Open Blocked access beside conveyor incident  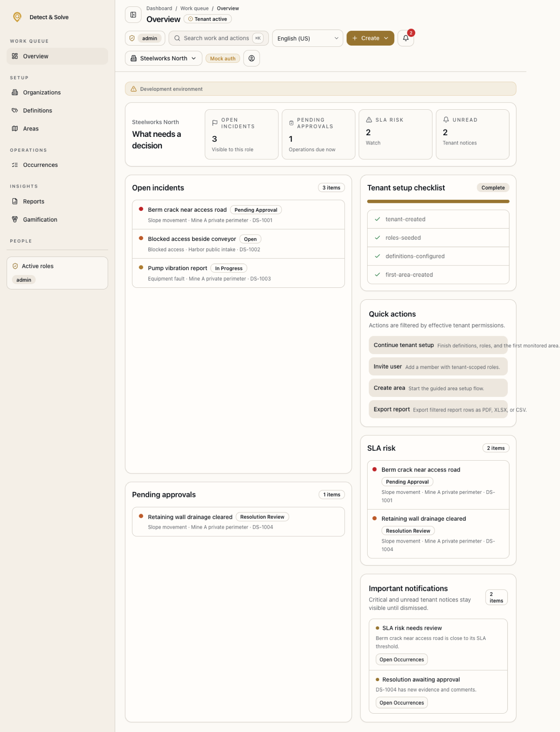coord(238,244)
